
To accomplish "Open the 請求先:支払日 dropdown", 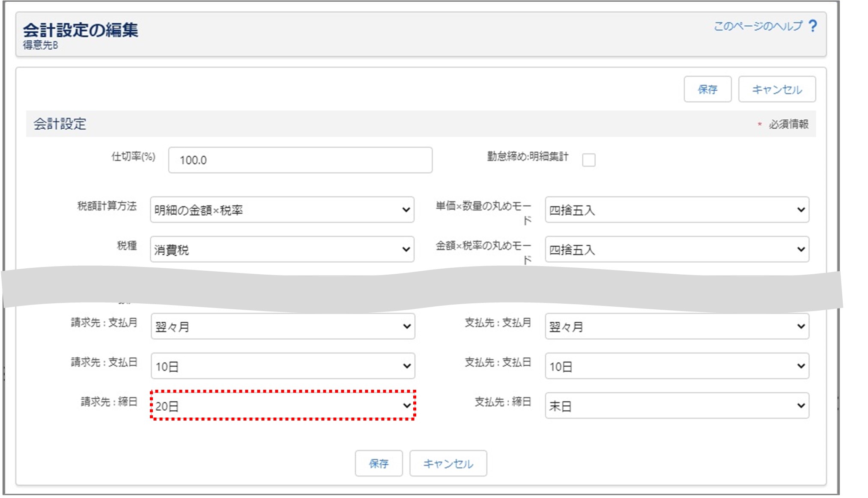I will coord(283,366).
